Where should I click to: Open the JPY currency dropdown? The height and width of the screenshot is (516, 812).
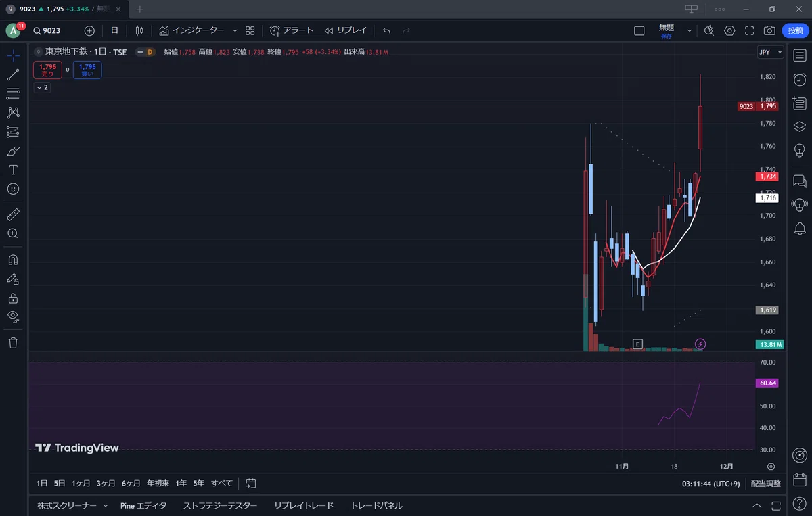pos(770,52)
